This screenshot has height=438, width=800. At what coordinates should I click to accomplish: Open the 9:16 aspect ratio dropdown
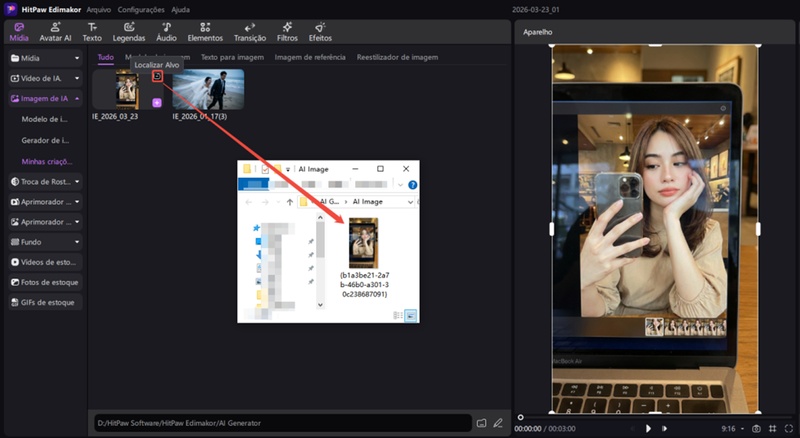pyautogui.click(x=731, y=428)
